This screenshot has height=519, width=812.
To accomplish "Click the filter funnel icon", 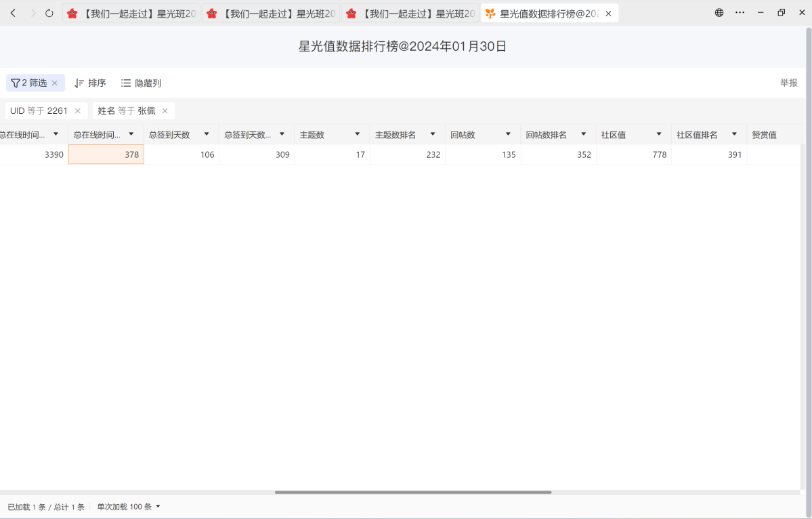I will tap(15, 83).
